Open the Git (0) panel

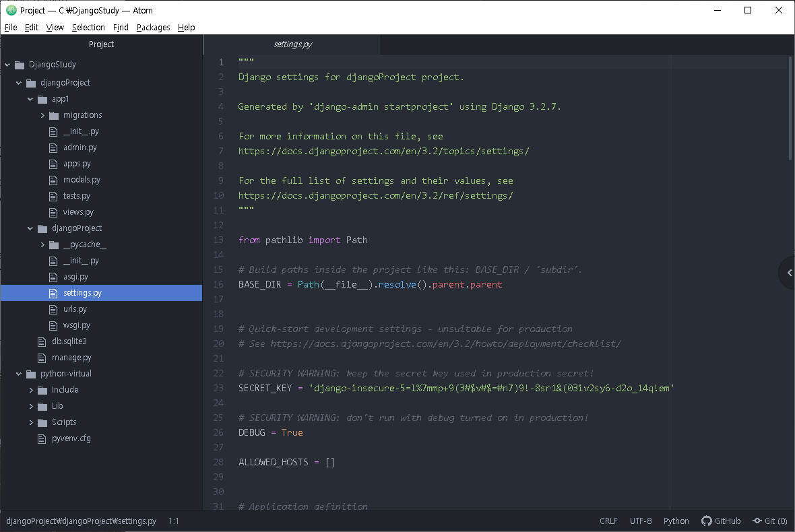769,521
